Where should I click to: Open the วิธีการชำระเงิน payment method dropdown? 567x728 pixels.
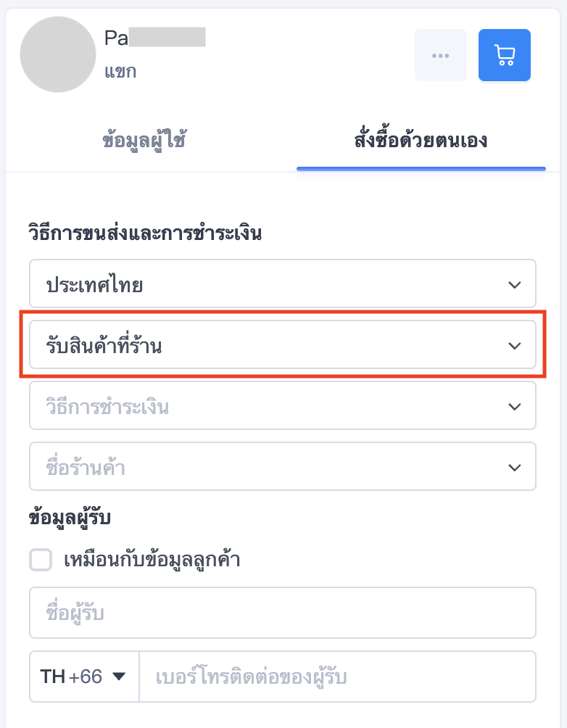[283, 405]
